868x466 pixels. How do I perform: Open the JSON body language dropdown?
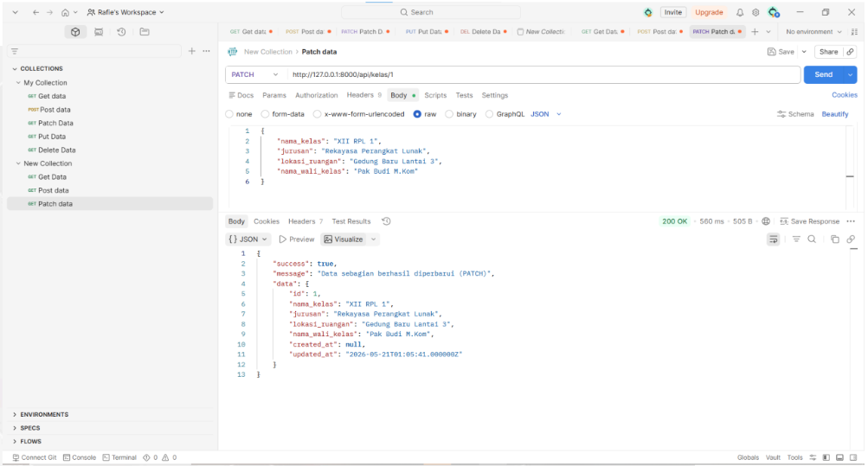546,114
